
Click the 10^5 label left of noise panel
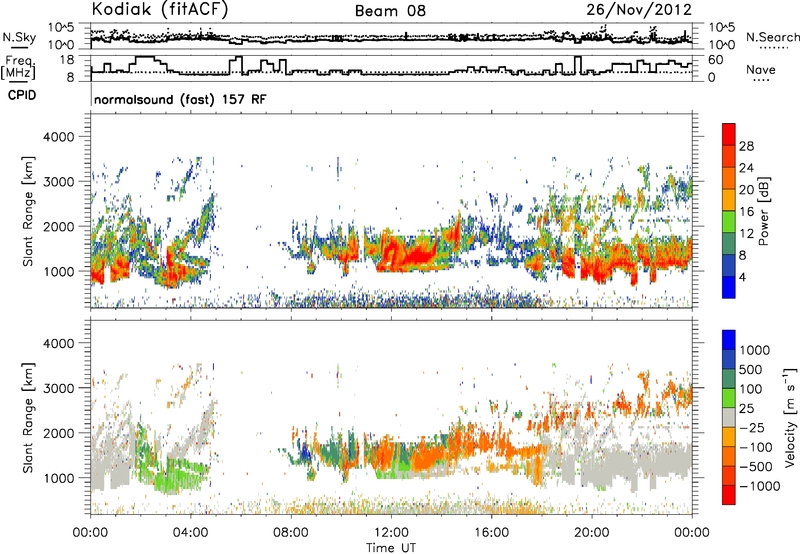(x=61, y=27)
